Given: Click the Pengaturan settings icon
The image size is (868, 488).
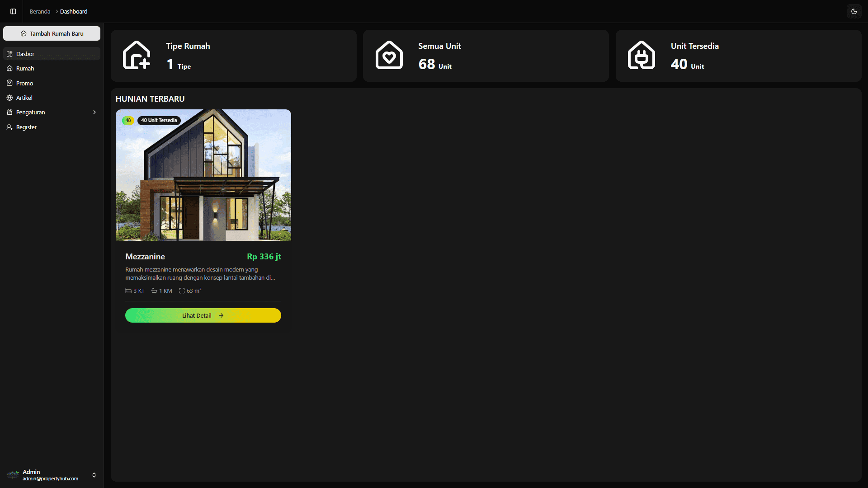Looking at the screenshot, I should [x=9, y=112].
